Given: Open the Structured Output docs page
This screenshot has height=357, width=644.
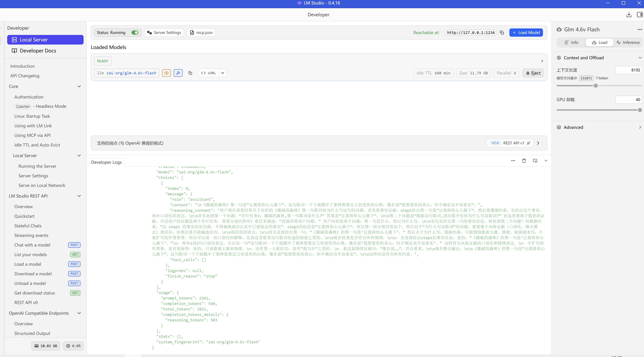Looking at the screenshot, I should (32, 334).
